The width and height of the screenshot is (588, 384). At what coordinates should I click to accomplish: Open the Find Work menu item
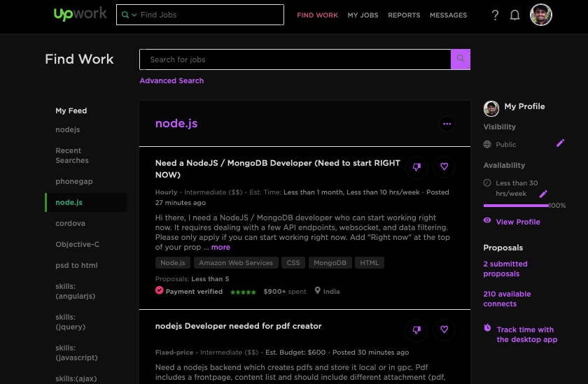(317, 15)
